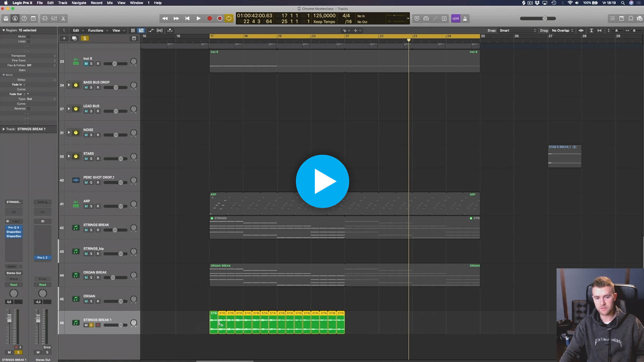The height and width of the screenshot is (362, 644).
Task: Open the Editors scissors icon
Action: [63, 18]
